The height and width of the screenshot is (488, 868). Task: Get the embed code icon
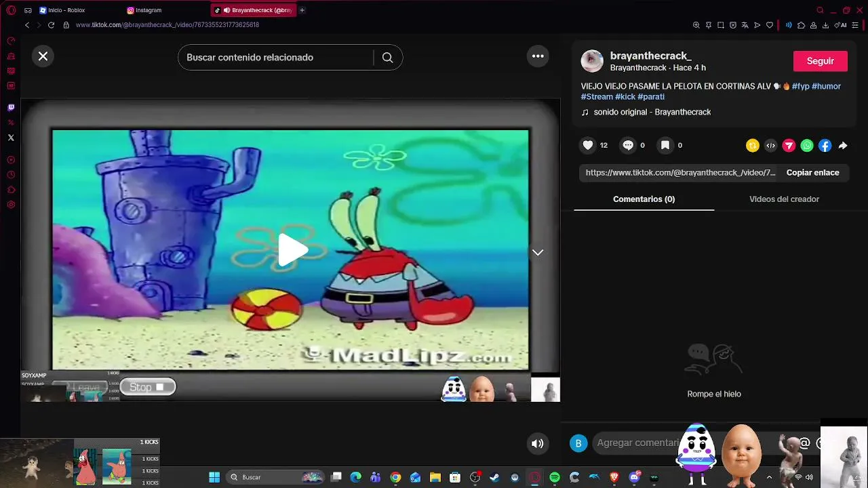[770, 146]
